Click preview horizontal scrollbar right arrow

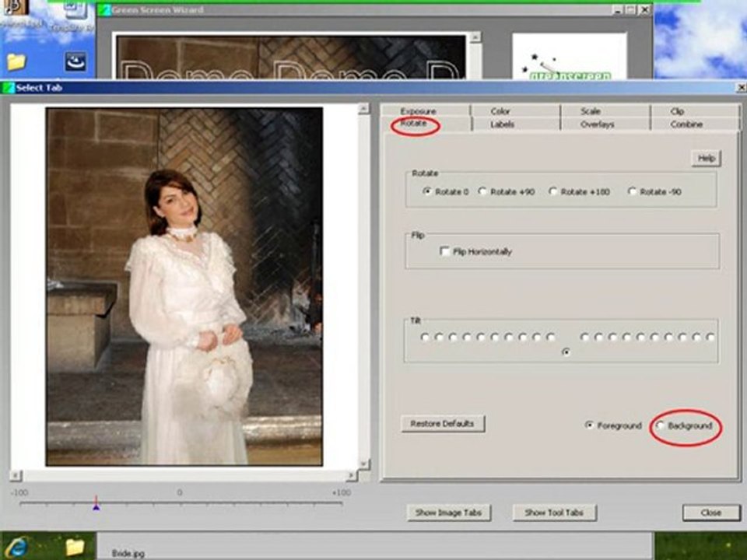(x=352, y=475)
